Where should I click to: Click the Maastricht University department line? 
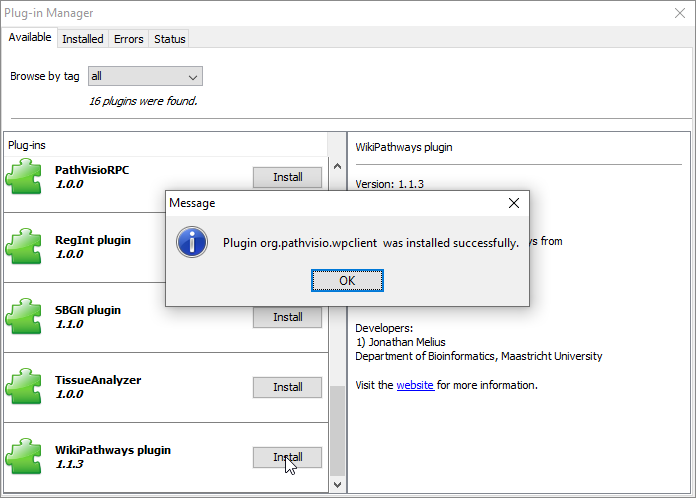pyautogui.click(x=478, y=356)
